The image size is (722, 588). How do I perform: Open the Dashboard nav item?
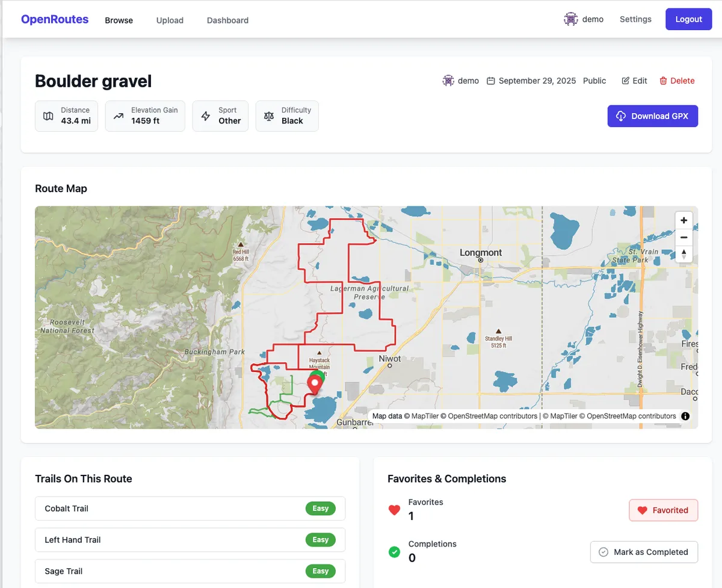(x=227, y=20)
